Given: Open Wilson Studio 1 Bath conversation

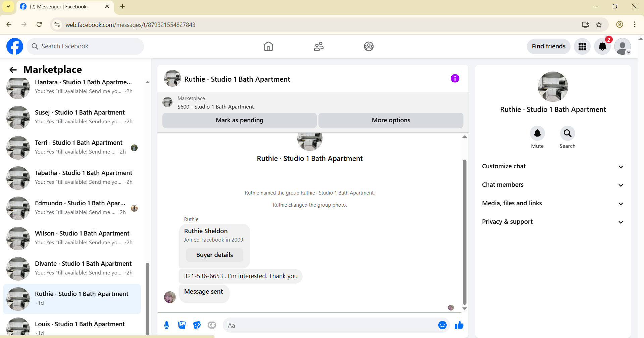Looking at the screenshot, I should point(72,238).
